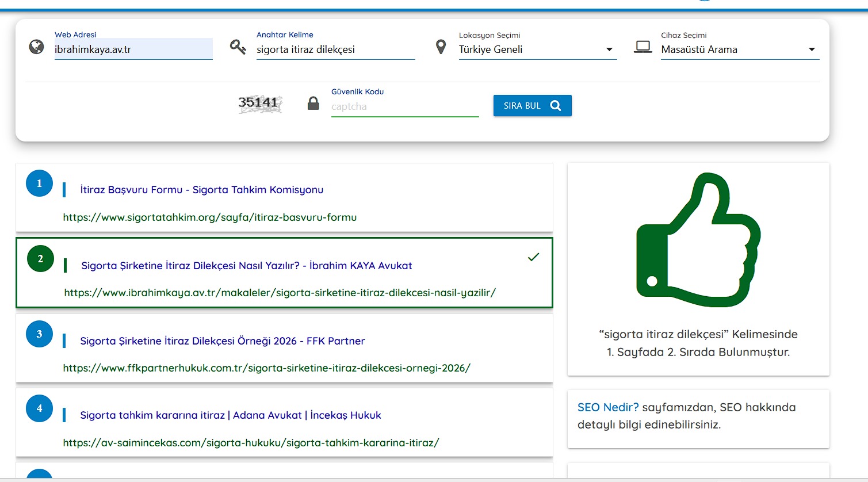Click the monitor device icon

[x=643, y=47]
